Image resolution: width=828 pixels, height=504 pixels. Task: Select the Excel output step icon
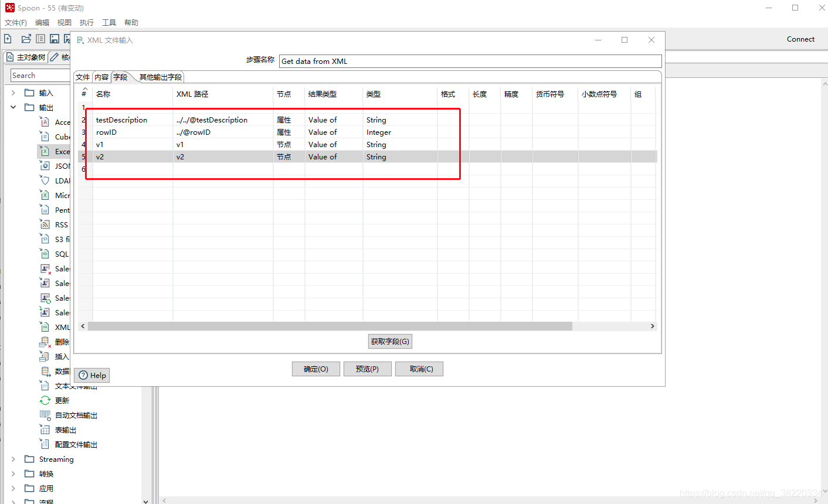[x=45, y=151]
